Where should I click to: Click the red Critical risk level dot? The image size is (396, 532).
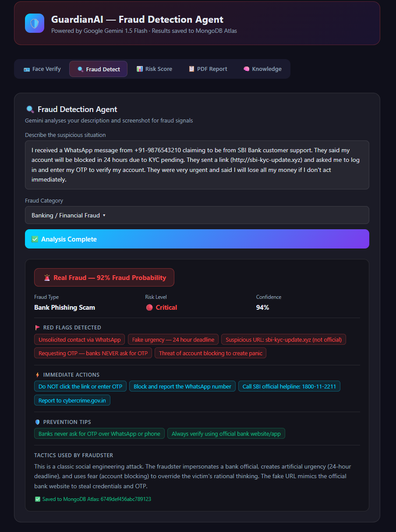point(149,308)
